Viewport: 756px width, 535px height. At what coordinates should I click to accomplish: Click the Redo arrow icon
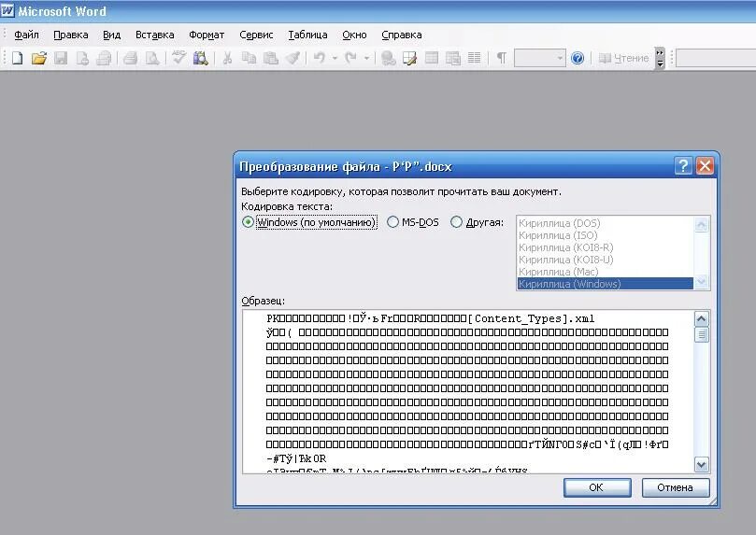coord(350,58)
